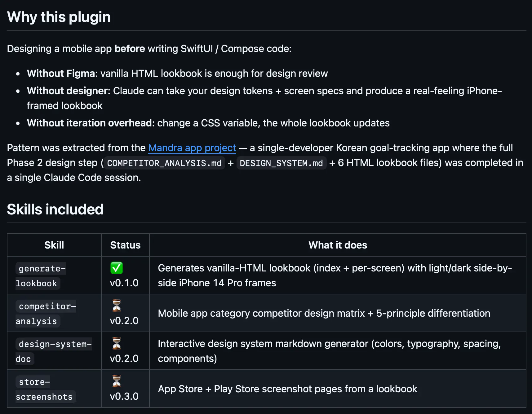Screen dimensions: 532x414
Task: Click the v0.1.0 version text
Action: pos(124,283)
